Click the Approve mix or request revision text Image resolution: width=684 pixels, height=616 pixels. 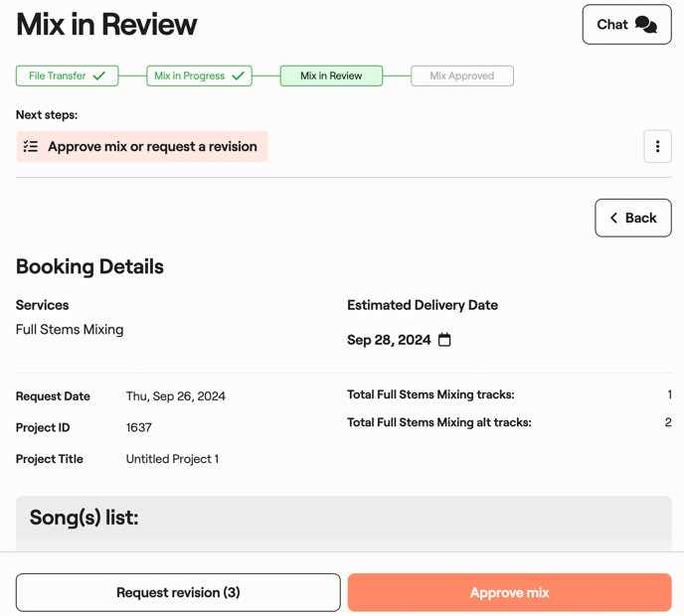[x=152, y=147]
